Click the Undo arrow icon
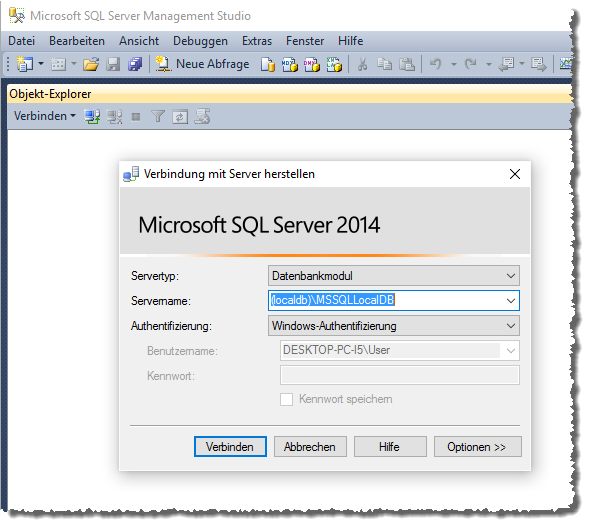Screen dimensions: 591x528 pos(435,64)
